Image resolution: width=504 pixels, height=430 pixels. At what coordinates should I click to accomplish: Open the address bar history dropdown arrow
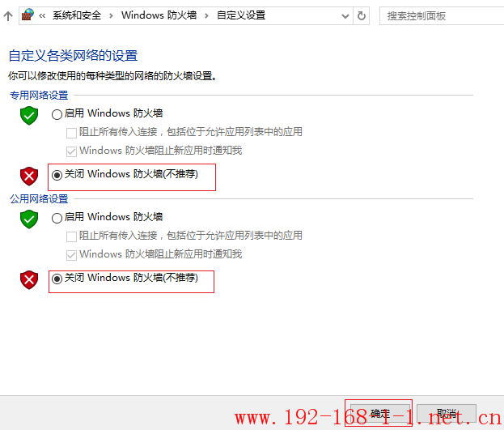[345, 15]
